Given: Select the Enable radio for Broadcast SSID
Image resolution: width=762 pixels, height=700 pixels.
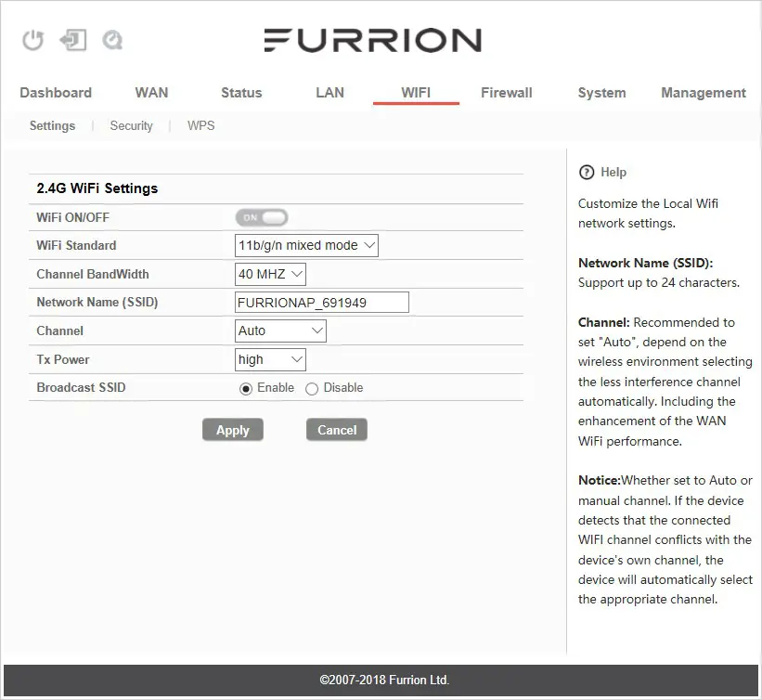Looking at the screenshot, I should pyautogui.click(x=245, y=388).
